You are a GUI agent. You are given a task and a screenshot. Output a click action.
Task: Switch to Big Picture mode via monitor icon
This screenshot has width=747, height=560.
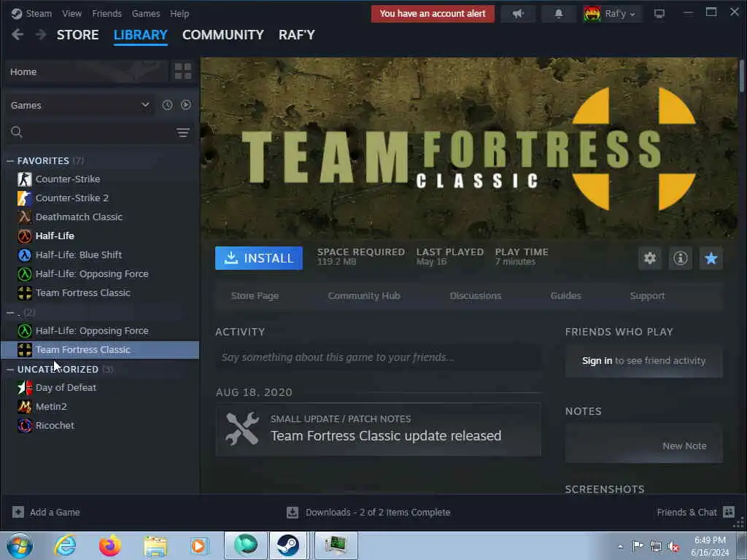pos(659,14)
